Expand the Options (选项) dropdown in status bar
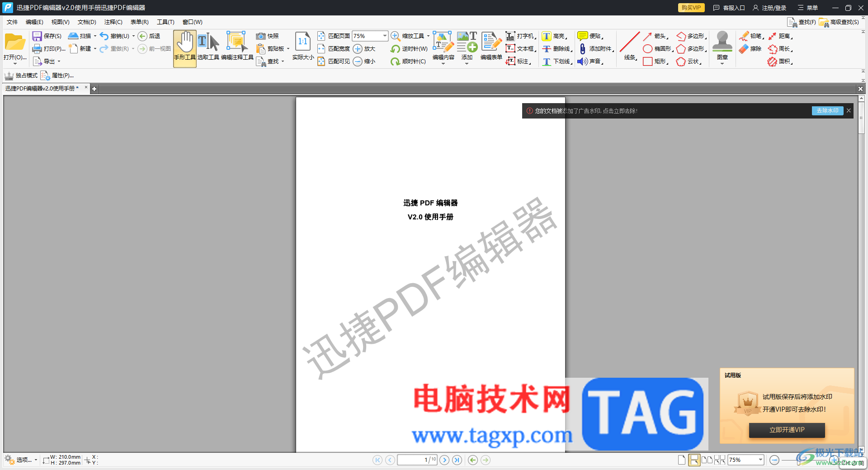Image resolution: width=868 pixels, height=470 pixels. pyautogui.click(x=36, y=460)
